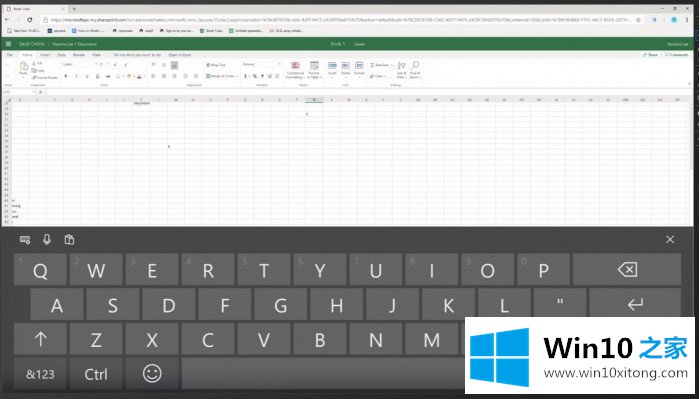Screen dimensions: 700x399
Task: Open the Name Box dropdown
Action: (34, 92)
